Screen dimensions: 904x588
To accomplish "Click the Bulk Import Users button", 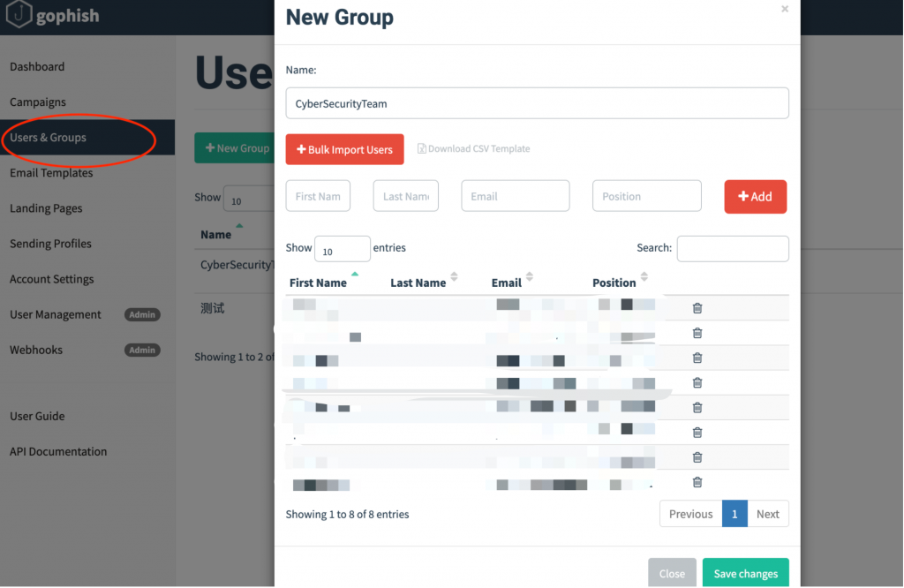I will coord(344,150).
